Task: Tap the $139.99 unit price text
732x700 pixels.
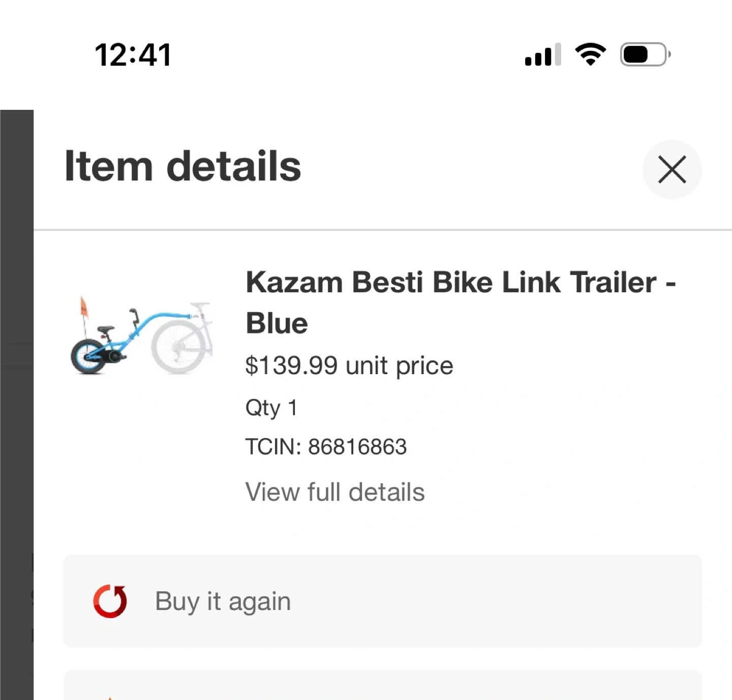Action: pyautogui.click(x=349, y=366)
